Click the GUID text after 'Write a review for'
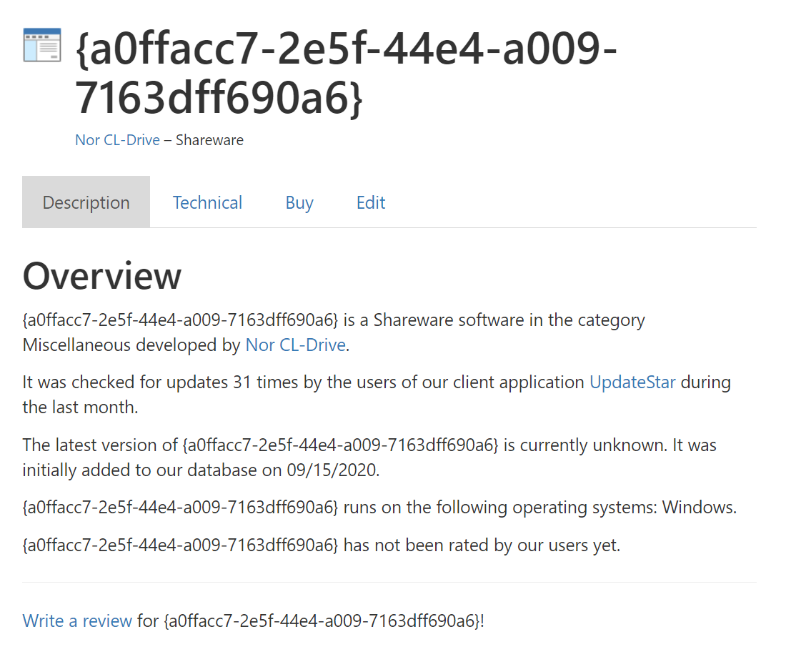This screenshot has width=786, height=672. pos(322,621)
